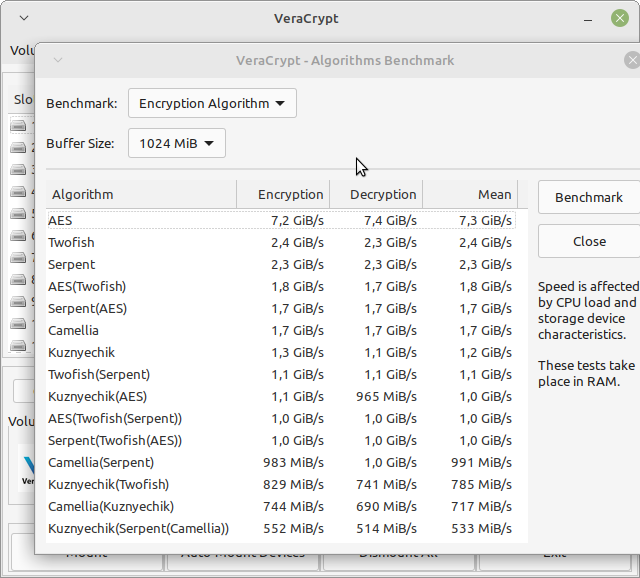Open the Buffer Size dropdown
Viewport: 640px width, 578px height.
point(177,143)
